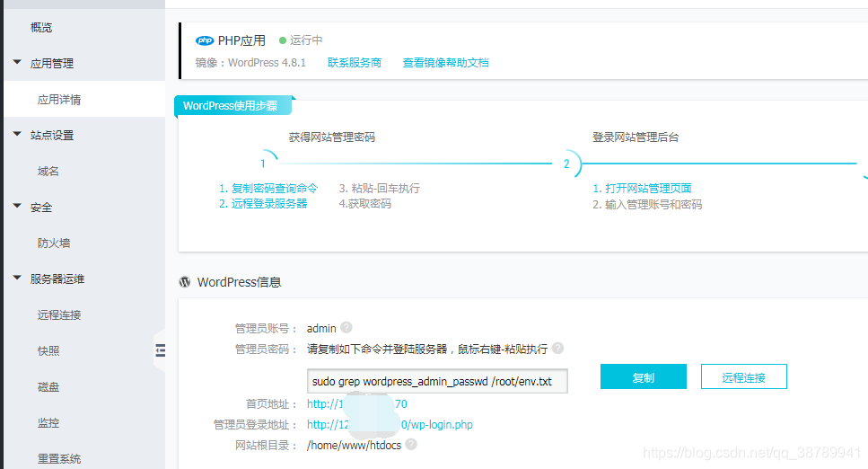Click the 站点设置 sidebar heading
Image resolution: width=868 pixels, height=469 pixels.
(52, 136)
